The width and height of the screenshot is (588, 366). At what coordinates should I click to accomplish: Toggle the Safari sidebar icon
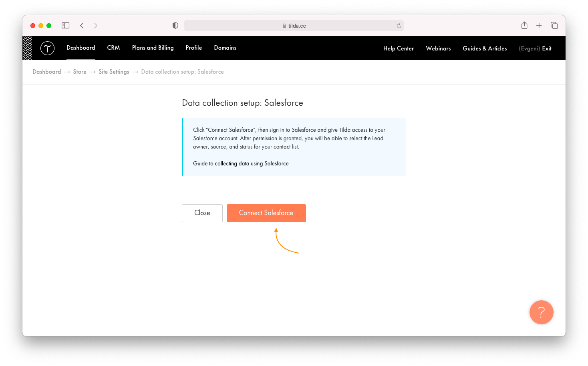click(66, 26)
